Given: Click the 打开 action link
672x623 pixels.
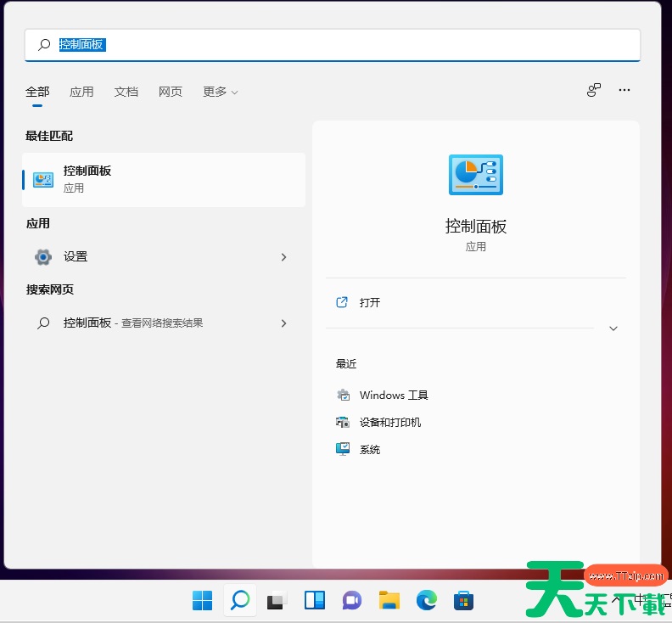Looking at the screenshot, I should coord(369,302).
